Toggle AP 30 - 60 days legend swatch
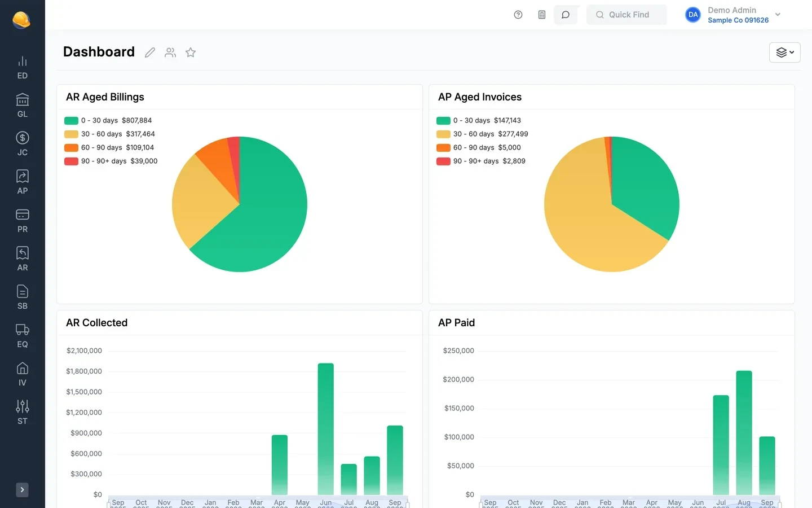This screenshot has width=812, height=508. (x=443, y=134)
